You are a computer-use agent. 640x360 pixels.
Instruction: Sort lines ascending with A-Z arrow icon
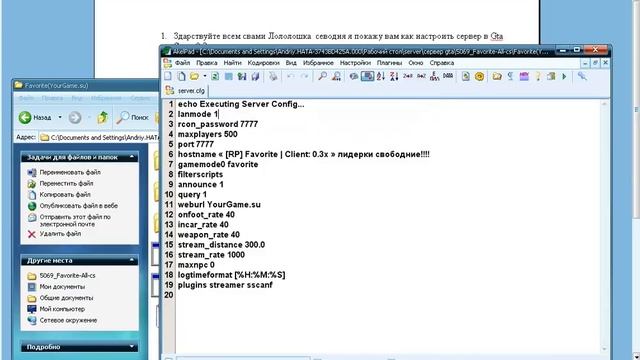coord(380,76)
